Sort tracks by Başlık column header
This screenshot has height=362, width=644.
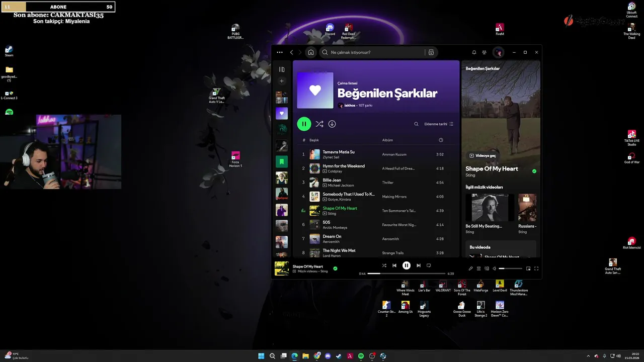pos(314,140)
